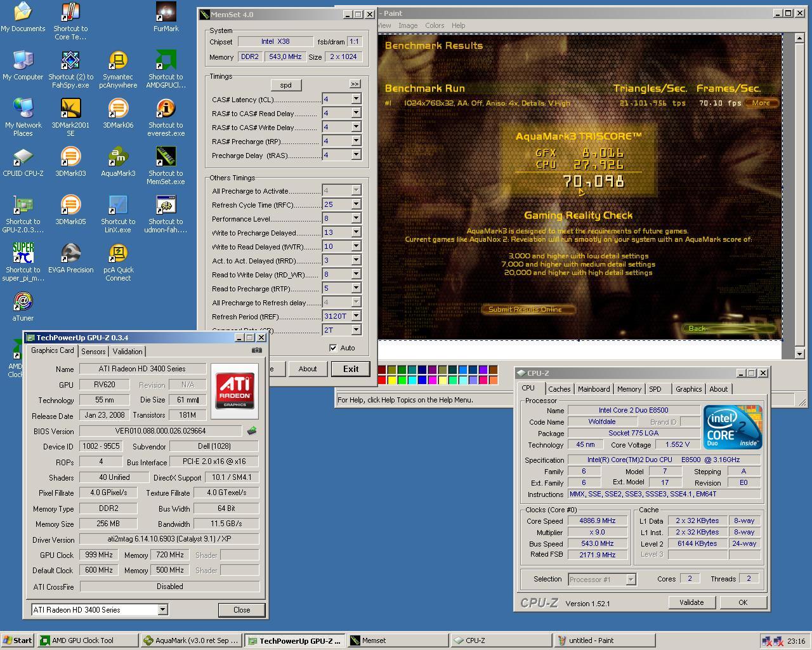The image size is (812, 650).
Task: Launch the AquaMark3 desktop icon
Action: pyautogui.click(x=118, y=162)
